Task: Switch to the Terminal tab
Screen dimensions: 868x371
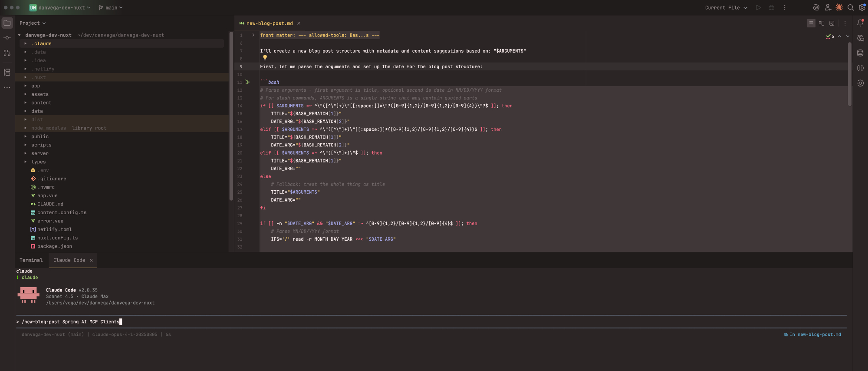Action: point(31,260)
